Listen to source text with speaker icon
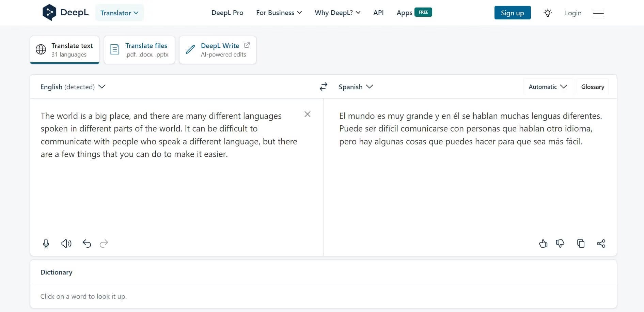644x312 pixels. tap(66, 243)
